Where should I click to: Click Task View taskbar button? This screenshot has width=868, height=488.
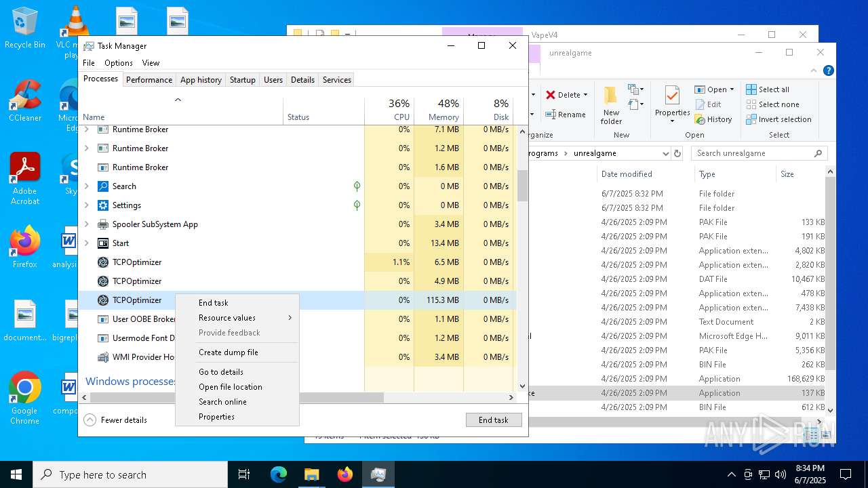[x=244, y=474]
